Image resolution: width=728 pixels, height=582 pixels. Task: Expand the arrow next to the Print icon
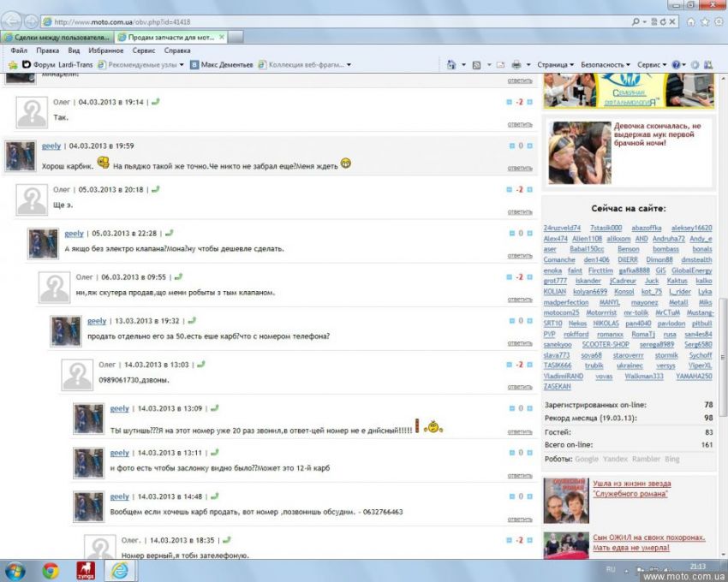click(528, 65)
